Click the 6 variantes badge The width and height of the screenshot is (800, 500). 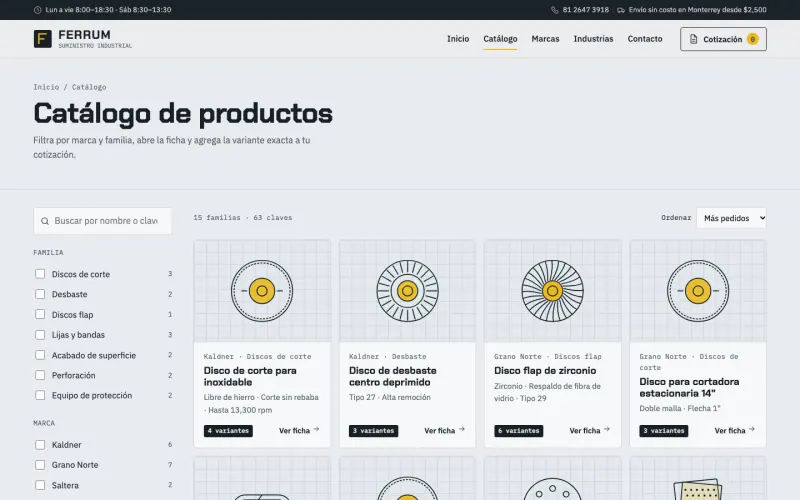(x=518, y=431)
